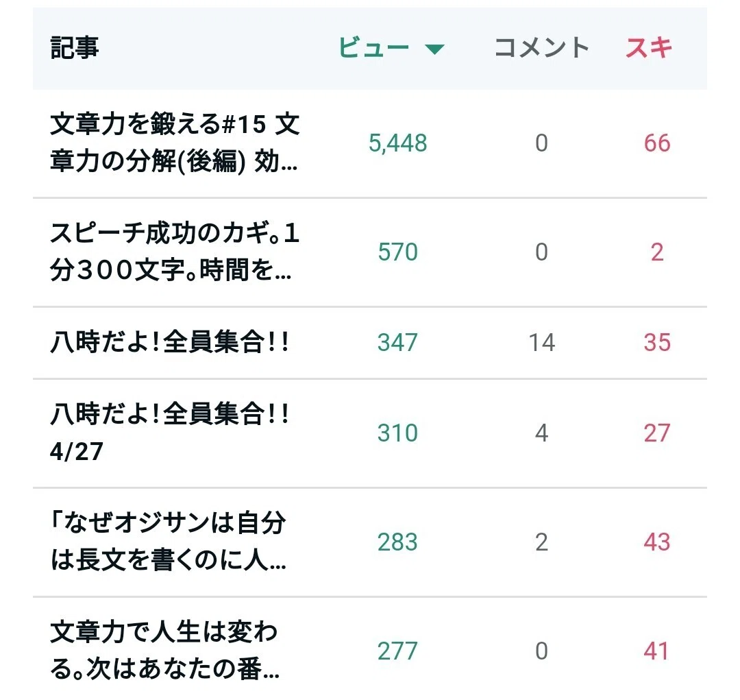Click the 35 likes count
This screenshot has height=700, width=740.
point(657,342)
